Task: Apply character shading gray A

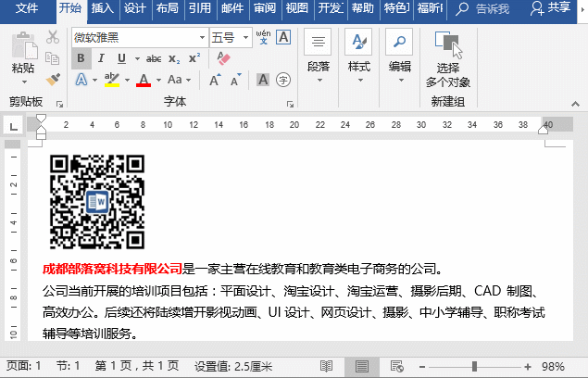Action: click(263, 80)
